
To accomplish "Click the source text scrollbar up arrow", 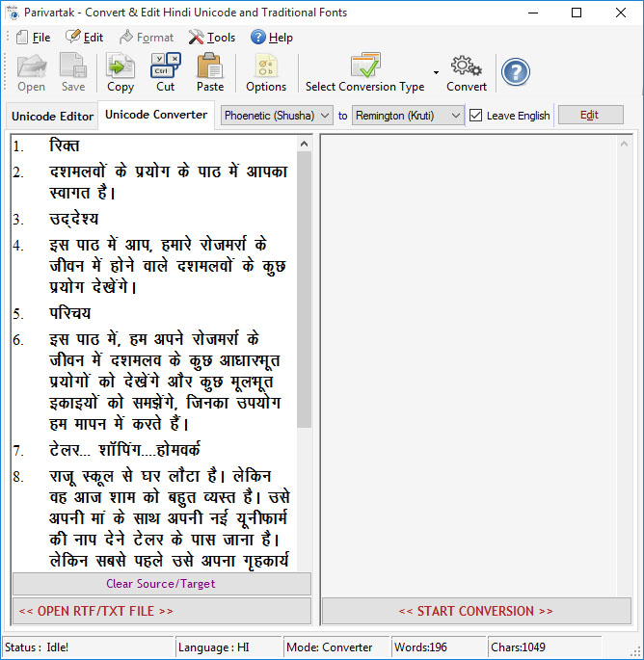I will 304,144.
